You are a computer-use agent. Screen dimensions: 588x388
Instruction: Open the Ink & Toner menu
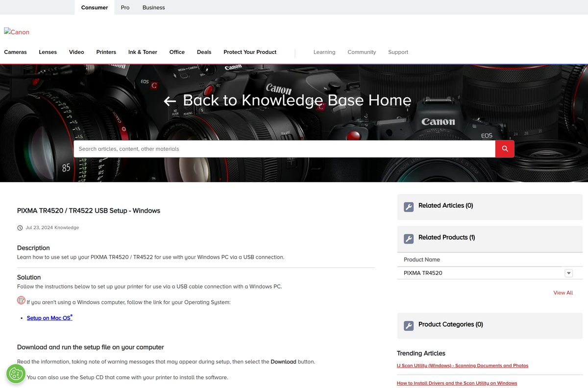point(143,52)
